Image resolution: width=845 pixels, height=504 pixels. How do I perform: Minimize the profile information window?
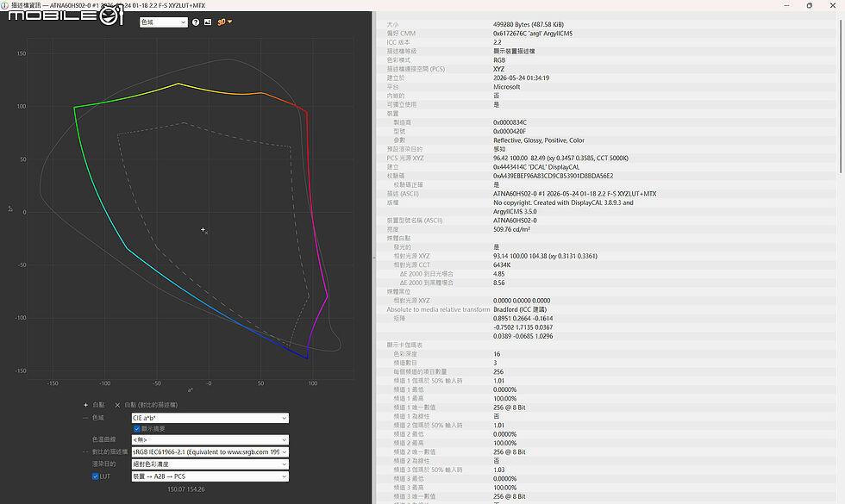[786, 5]
